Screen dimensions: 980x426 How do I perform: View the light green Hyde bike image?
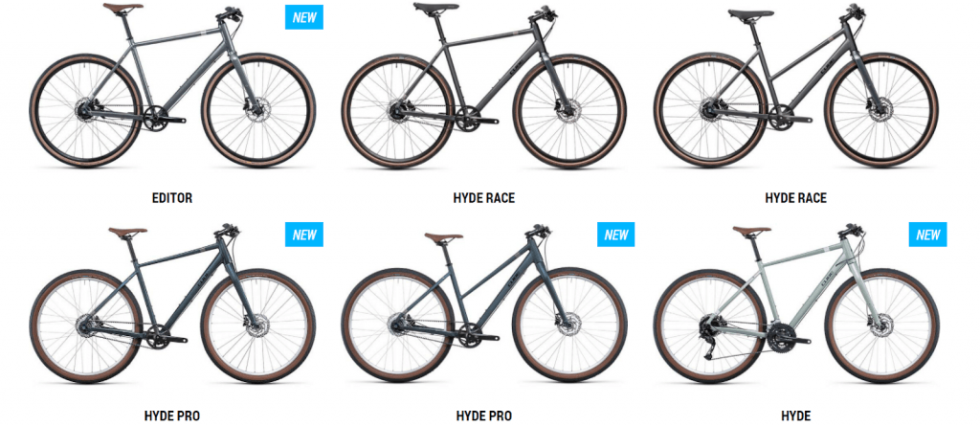click(795, 303)
